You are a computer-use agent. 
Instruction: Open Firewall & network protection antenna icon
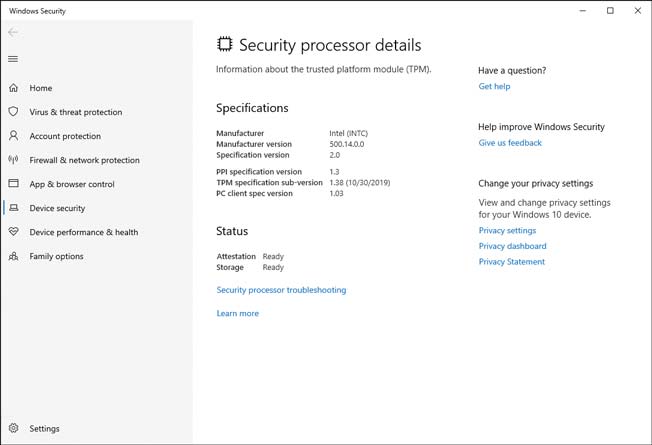[x=13, y=160]
